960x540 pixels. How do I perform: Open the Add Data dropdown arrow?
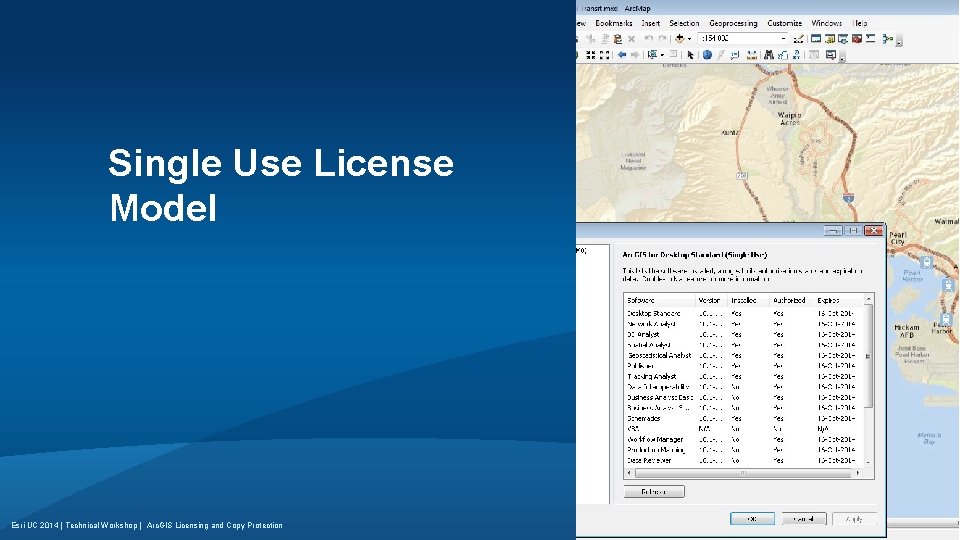coord(689,39)
